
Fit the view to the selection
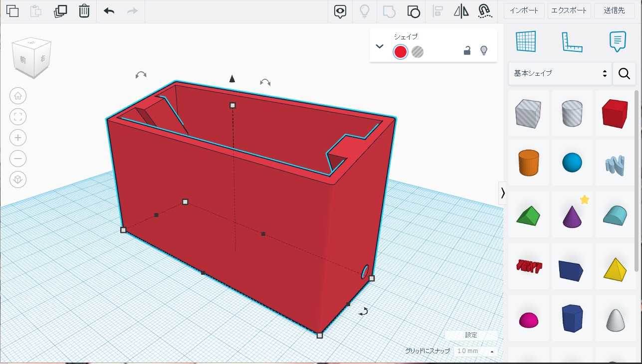[x=18, y=117]
